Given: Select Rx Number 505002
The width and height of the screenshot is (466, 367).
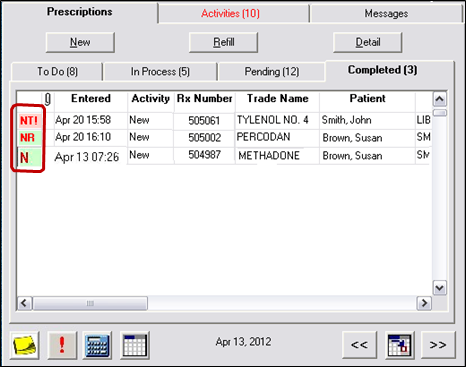Looking at the screenshot, I should pos(204,137).
